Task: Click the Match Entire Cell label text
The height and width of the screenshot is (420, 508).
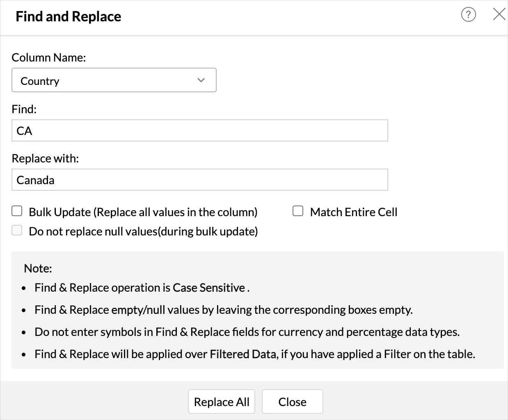Action: 353,212
